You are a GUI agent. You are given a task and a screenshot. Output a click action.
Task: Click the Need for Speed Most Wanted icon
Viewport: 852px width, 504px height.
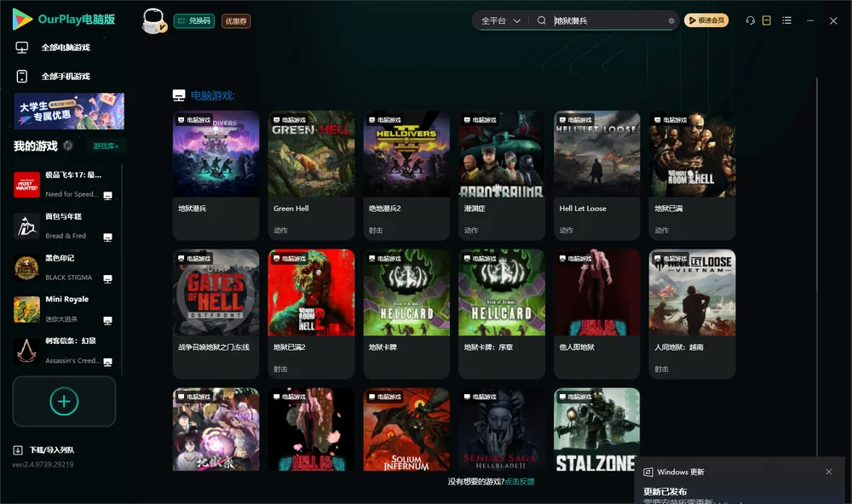(26, 185)
